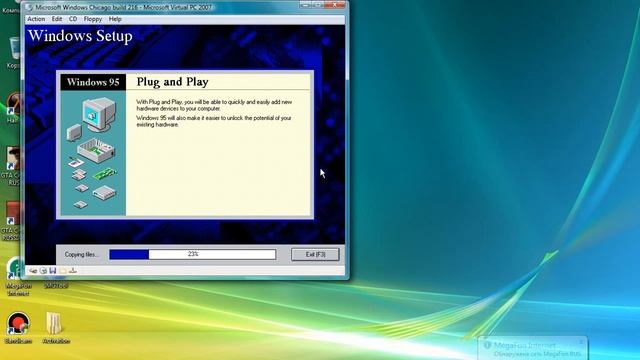Select the lower GTA desktop shortcut above MegaFon Internet

[x=11, y=221]
